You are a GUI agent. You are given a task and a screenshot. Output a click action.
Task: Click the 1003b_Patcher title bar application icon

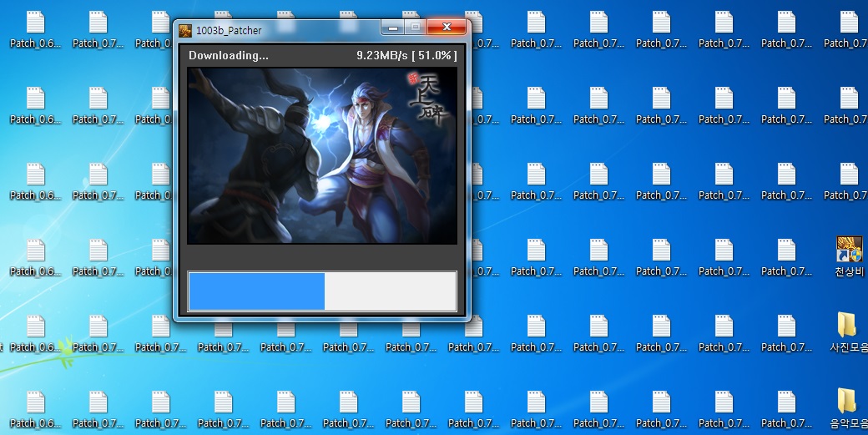[x=185, y=30]
